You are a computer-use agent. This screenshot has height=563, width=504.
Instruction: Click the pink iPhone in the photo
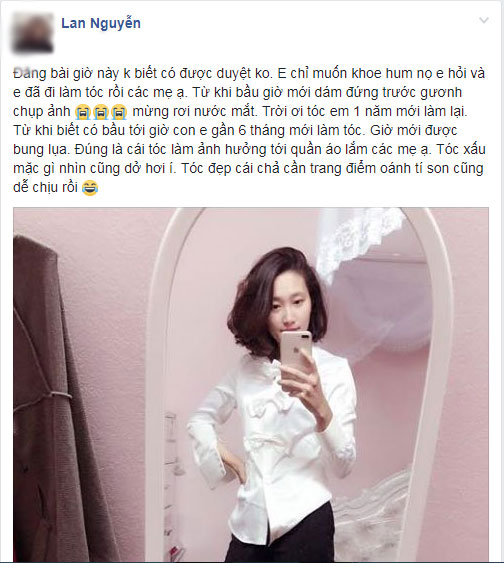296,360
